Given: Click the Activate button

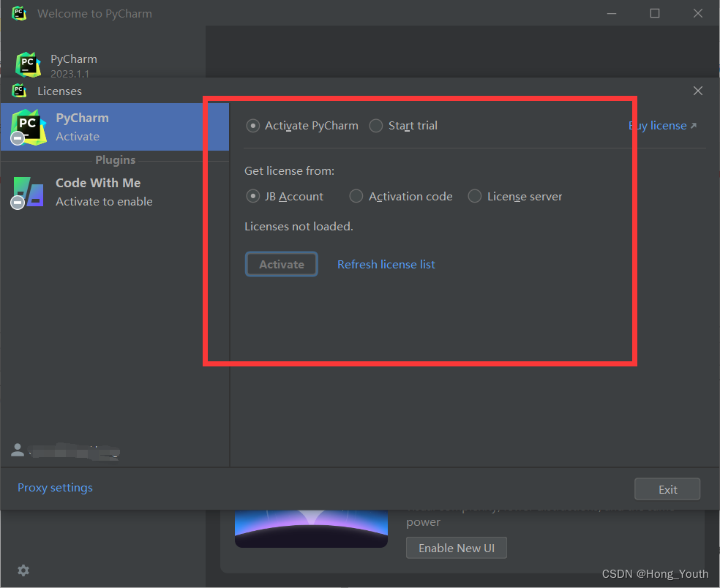Looking at the screenshot, I should coord(282,265).
